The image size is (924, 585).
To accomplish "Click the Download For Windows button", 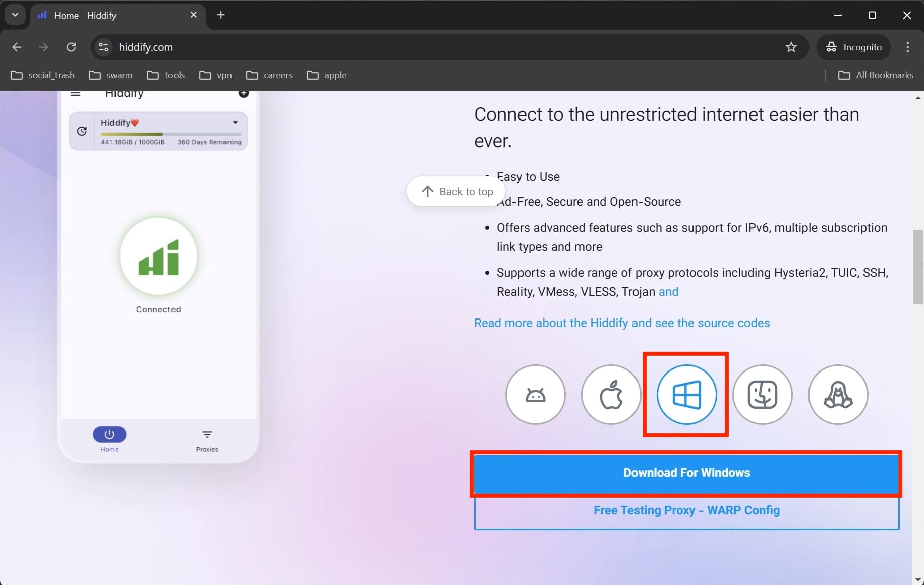I will (686, 473).
